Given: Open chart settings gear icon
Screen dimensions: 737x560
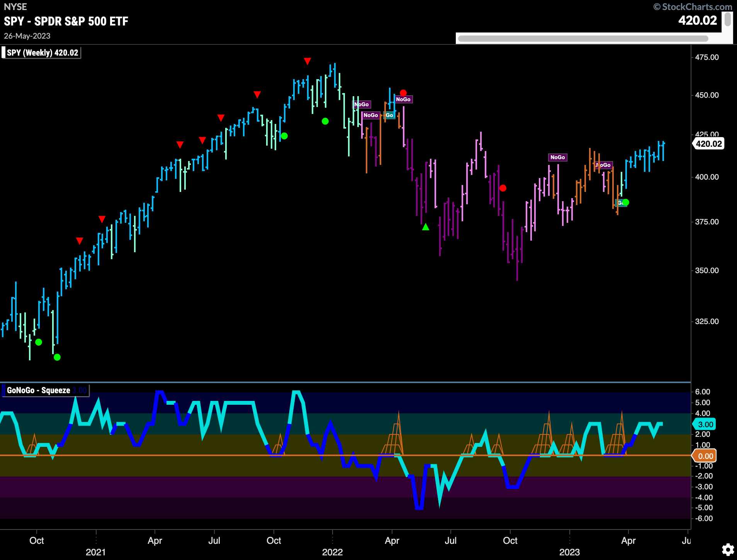Looking at the screenshot, I should (728, 550).
